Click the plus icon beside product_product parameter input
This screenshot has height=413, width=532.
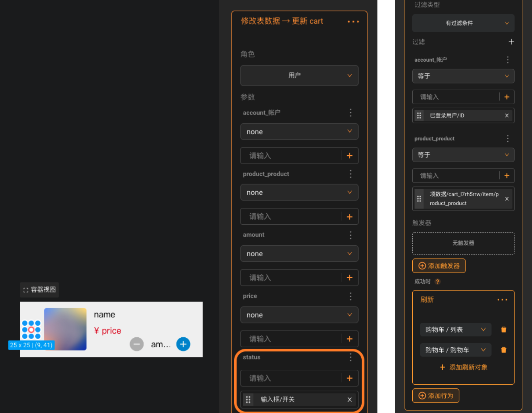350,217
